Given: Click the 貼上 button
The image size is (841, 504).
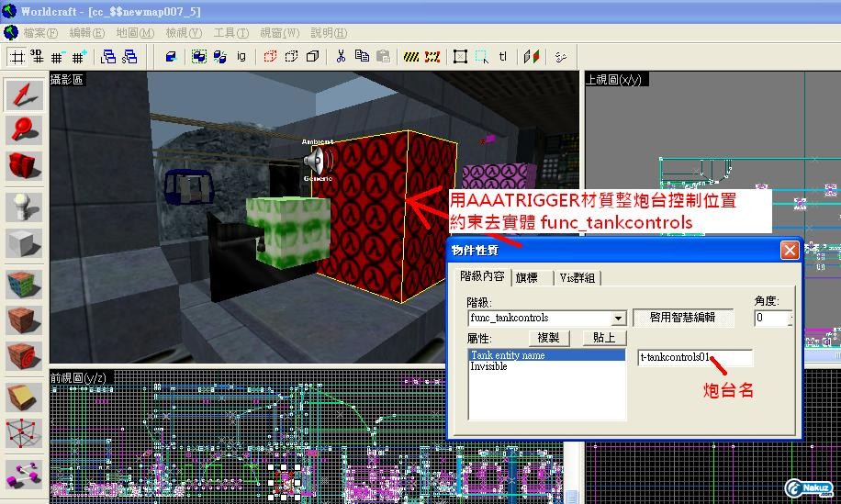Looking at the screenshot, I should [604, 338].
